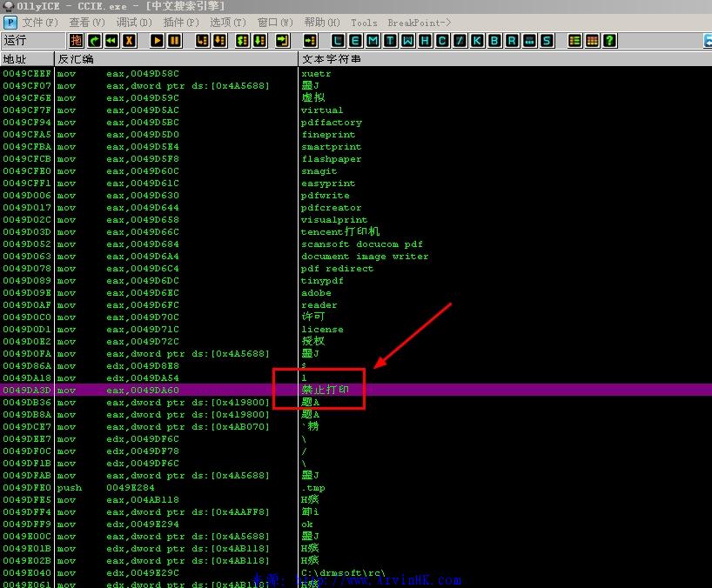Image resolution: width=712 pixels, height=588 pixels.
Task: Select the highlighted 禁止打印 string row
Action: pyautogui.click(x=356, y=391)
